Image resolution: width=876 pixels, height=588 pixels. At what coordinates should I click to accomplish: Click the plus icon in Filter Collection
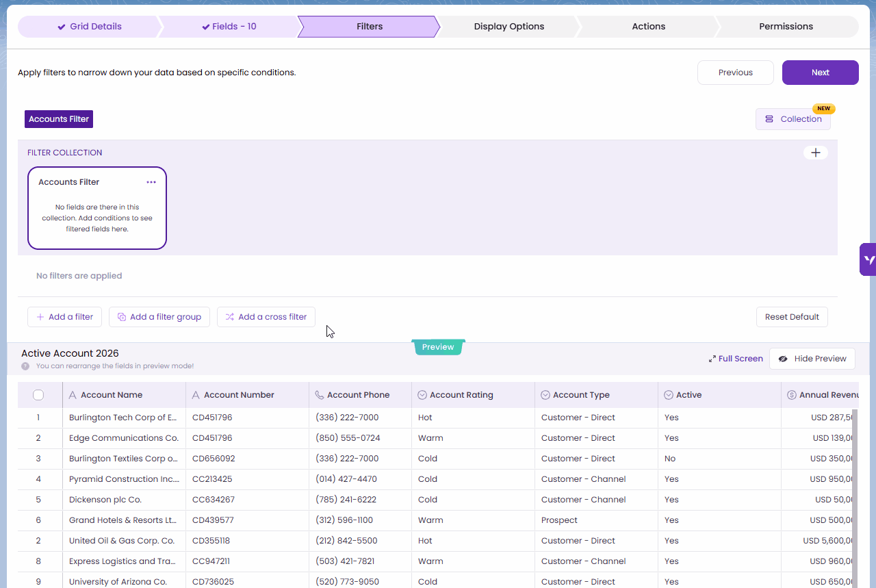815,153
